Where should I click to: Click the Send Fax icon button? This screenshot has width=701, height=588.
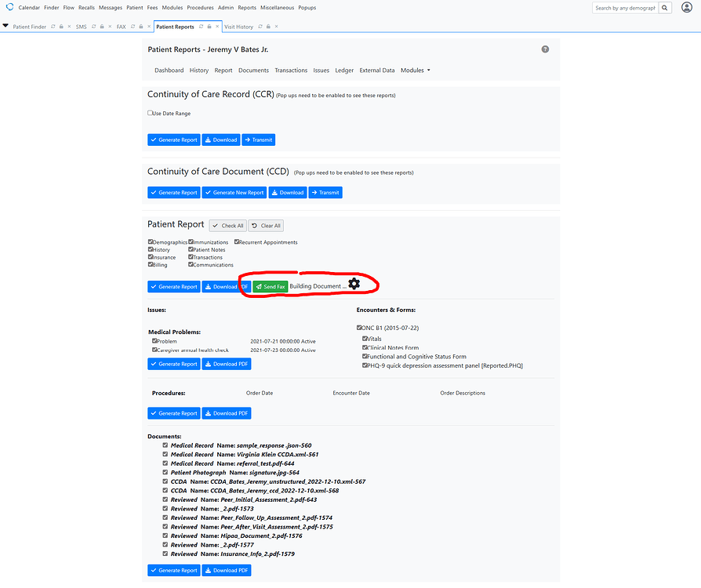(x=270, y=286)
